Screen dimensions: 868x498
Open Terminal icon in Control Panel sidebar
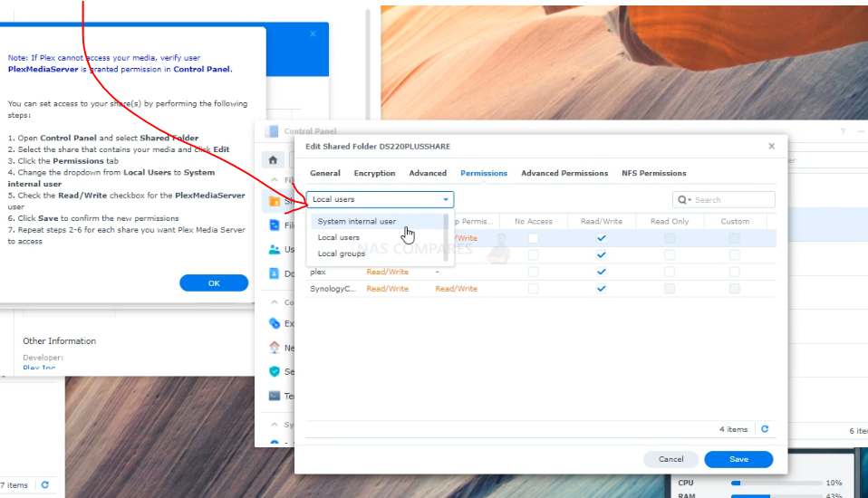click(x=275, y=396)
